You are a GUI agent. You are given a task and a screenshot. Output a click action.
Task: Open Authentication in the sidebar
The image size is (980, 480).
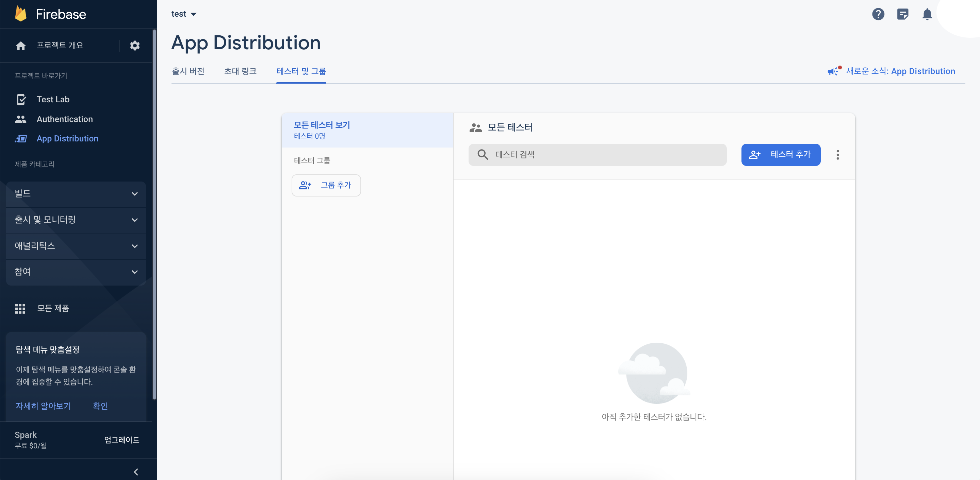click(x=65, y=119)
